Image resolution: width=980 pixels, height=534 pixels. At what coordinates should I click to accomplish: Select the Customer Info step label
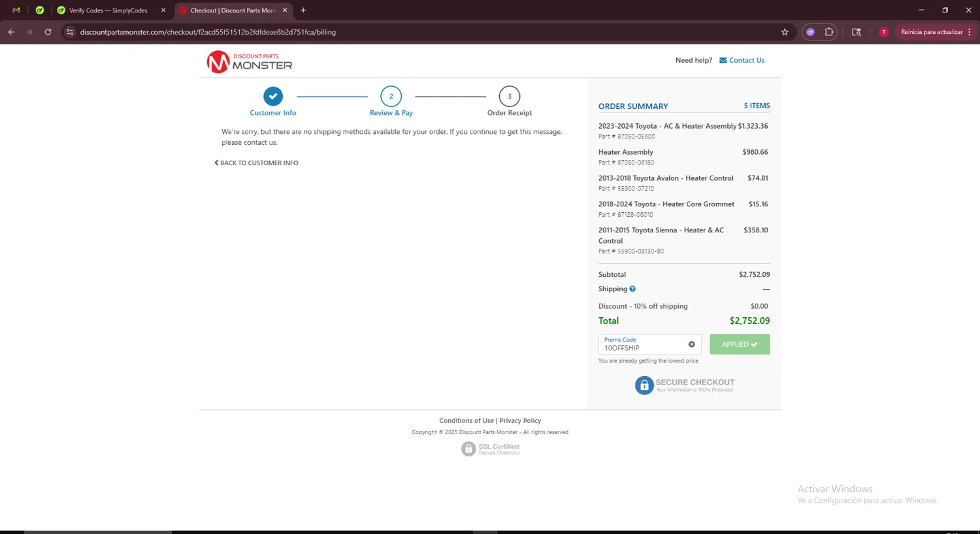273,113
